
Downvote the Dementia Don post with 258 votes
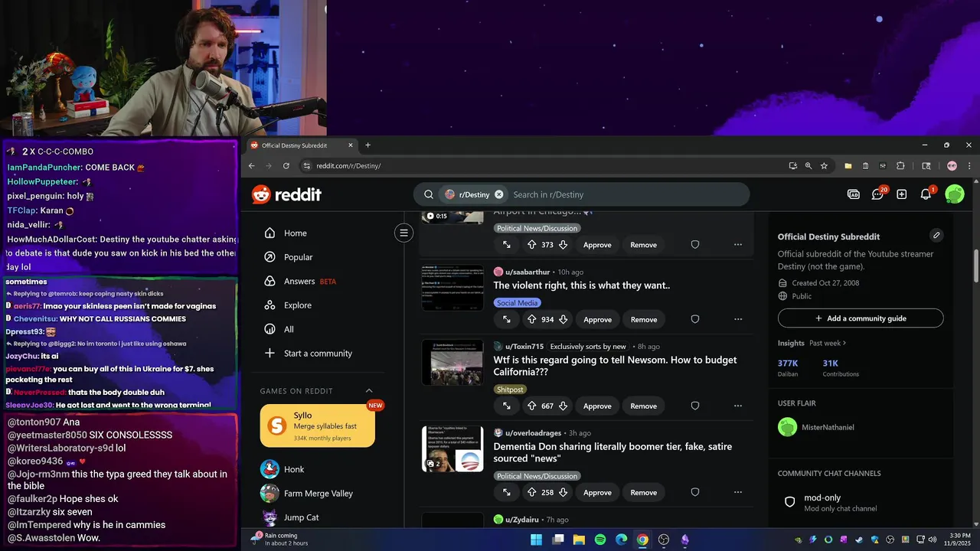[x=563, y=492]
